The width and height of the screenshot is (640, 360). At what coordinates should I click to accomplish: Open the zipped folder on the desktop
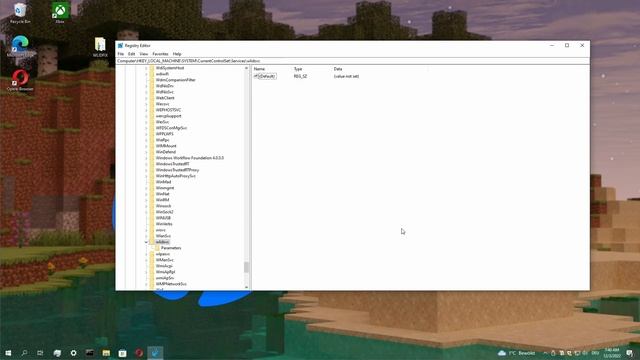[100, 47]
